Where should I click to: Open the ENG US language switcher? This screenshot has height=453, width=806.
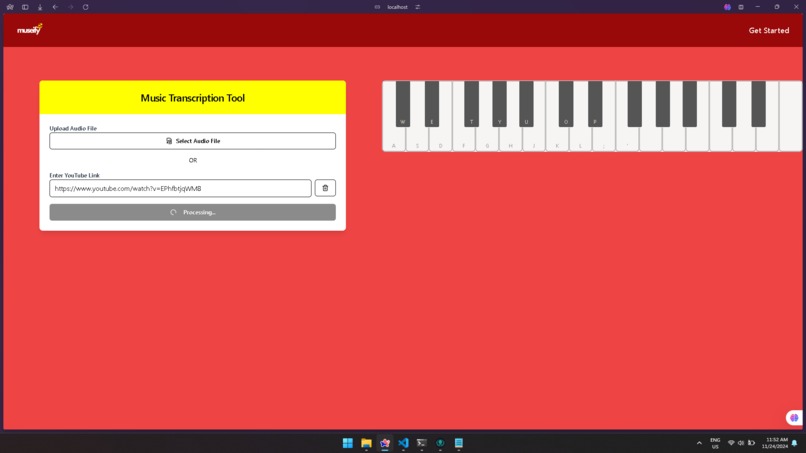(x=715, y=443)
